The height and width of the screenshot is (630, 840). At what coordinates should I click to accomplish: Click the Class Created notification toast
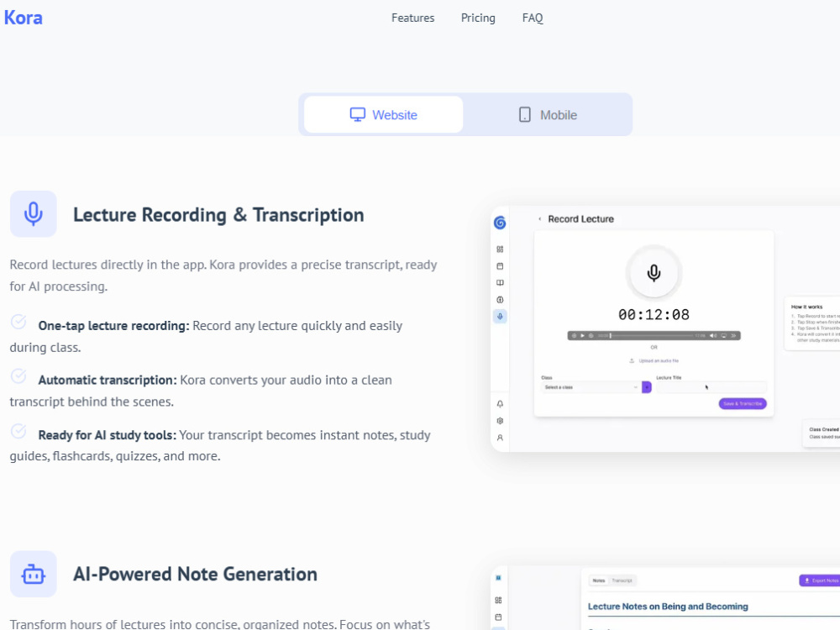tap(822, 433)
